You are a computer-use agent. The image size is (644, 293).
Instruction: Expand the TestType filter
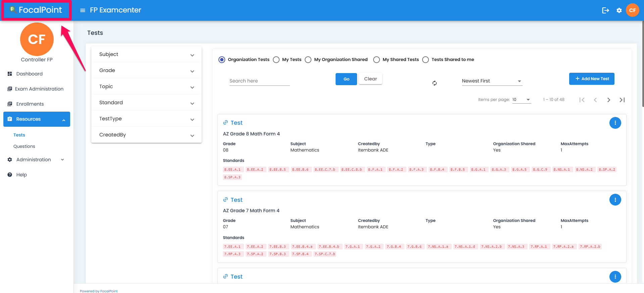coord(147,119)
